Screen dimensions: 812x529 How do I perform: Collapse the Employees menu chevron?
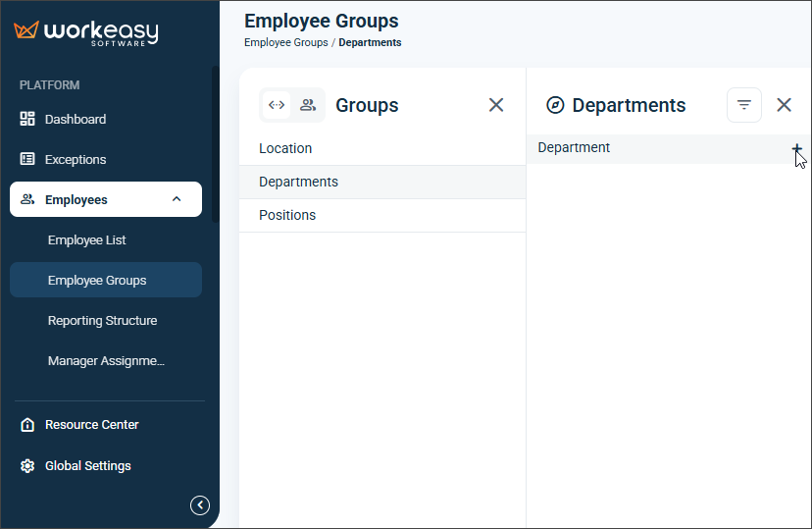[x=177, y=199]
